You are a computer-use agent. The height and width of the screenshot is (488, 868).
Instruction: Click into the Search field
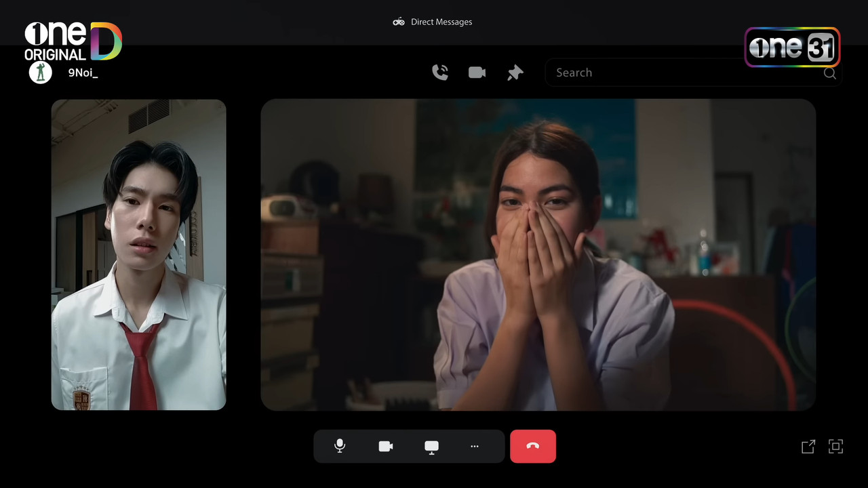(x=694, y=73)
